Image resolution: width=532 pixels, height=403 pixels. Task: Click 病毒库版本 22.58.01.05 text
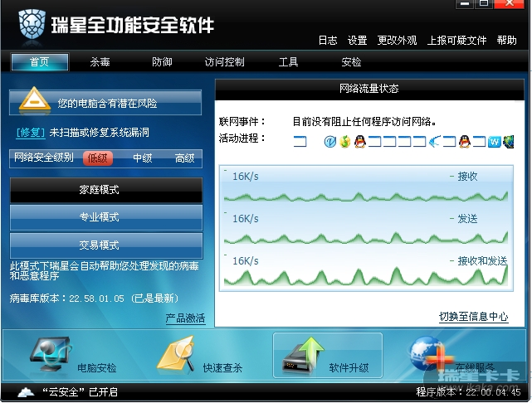point(95,299)
